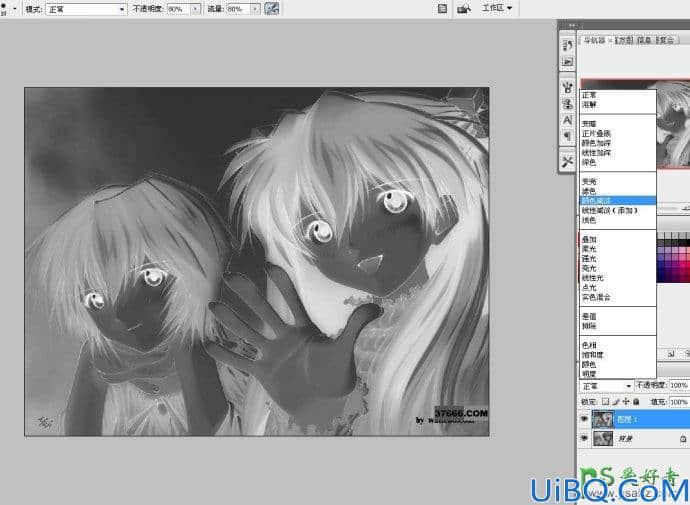690x505 pixels.
Task: Select 正片叠底 Multiply blend mode
Action: click(618, 133)
